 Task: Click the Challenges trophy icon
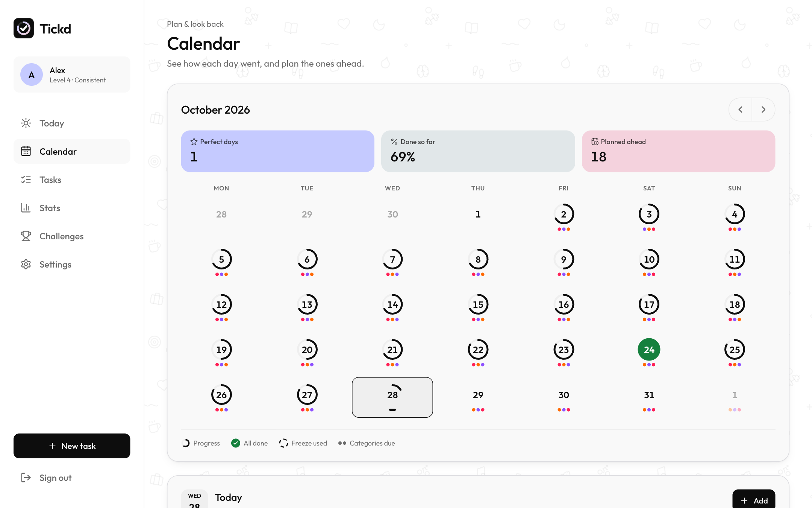pyautogui.click(x=26, y=236)
